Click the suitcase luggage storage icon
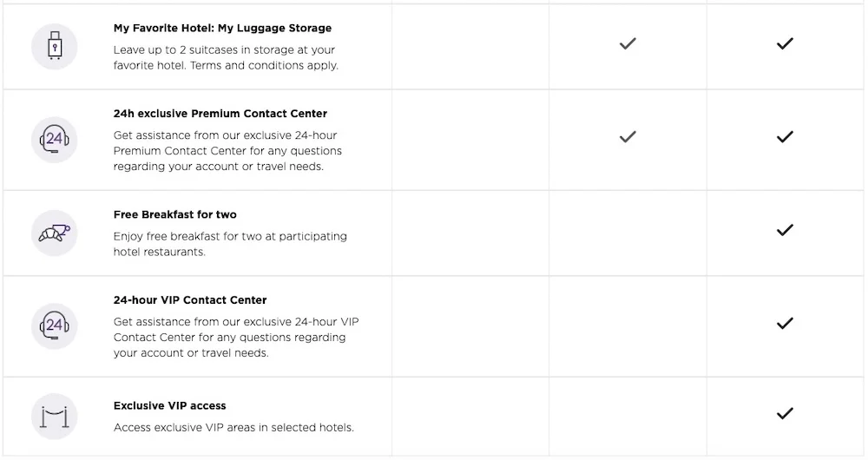The width and height of the screenshot is (868, 460). pos(54,47)
